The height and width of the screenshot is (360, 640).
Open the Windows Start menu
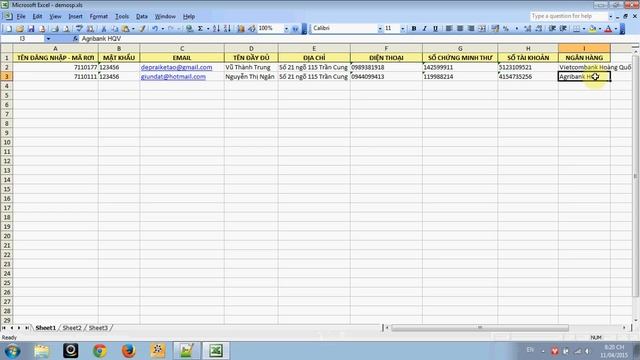coord(12,351)
